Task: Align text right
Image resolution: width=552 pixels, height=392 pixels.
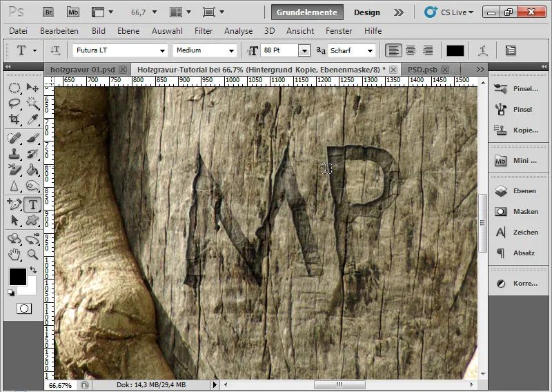Action: tap(428, 50)
